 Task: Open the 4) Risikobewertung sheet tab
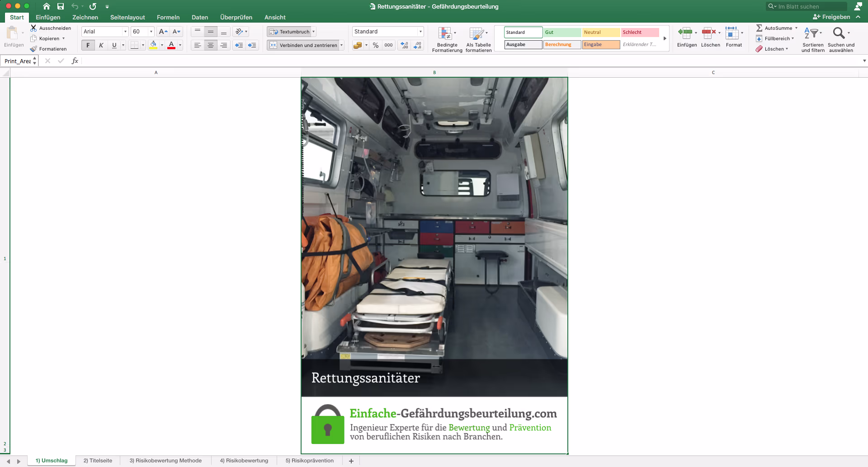[244, 461]
